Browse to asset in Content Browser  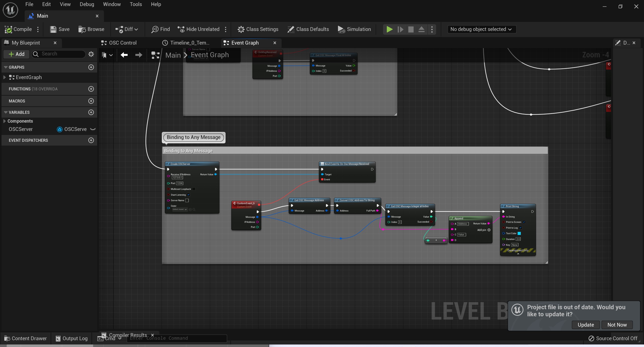click(x=91, y=29)
